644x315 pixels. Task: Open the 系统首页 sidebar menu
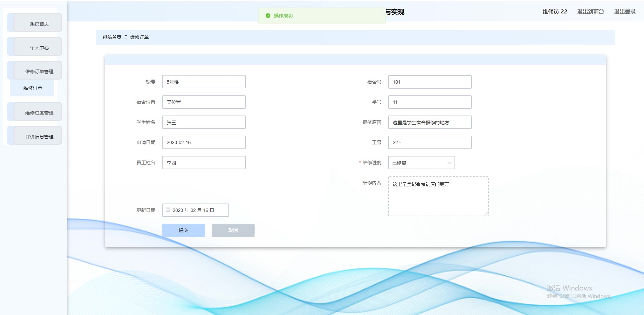click(x=38, y=23)
